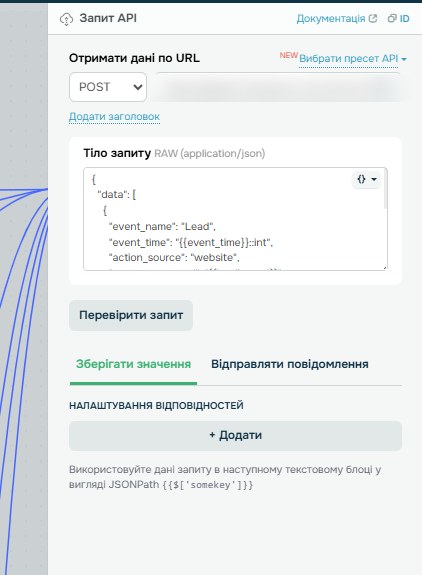Open the Вибрати пресет API dropdown

(x=353, y=59)
